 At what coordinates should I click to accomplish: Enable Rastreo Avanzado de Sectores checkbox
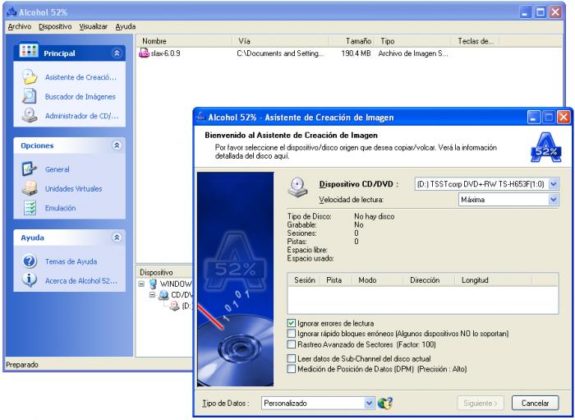[291, 344]
